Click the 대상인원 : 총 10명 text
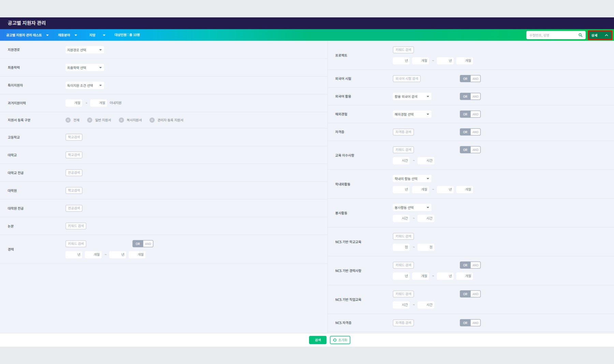Image resolution: width=614 pixels, height=364 pixels. (x=127, y=35)
